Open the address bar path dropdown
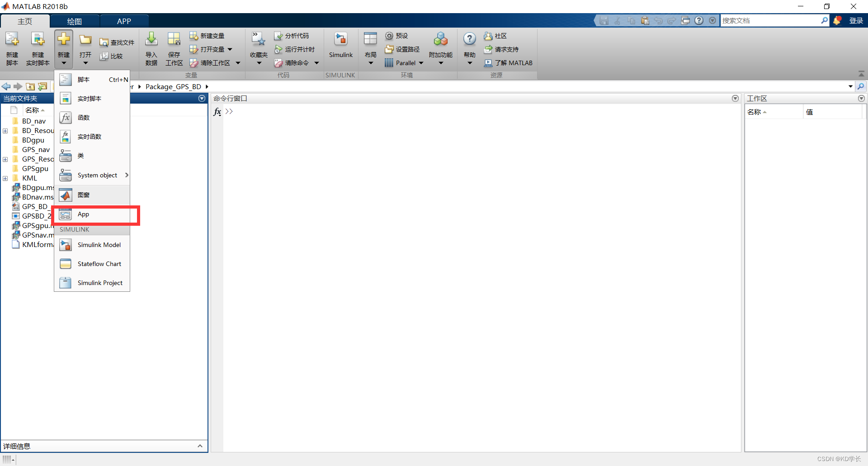The image size is (868, 466). tap(850, 86)
